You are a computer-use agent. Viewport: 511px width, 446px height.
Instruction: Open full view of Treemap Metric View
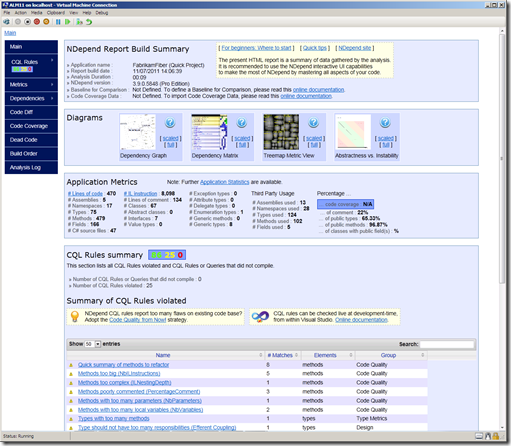pyautogui.click(x=314, y=145)
